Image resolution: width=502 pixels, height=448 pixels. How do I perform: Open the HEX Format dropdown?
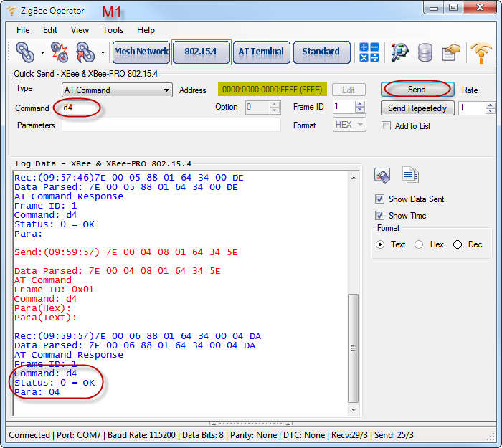(x=349, y=125)
